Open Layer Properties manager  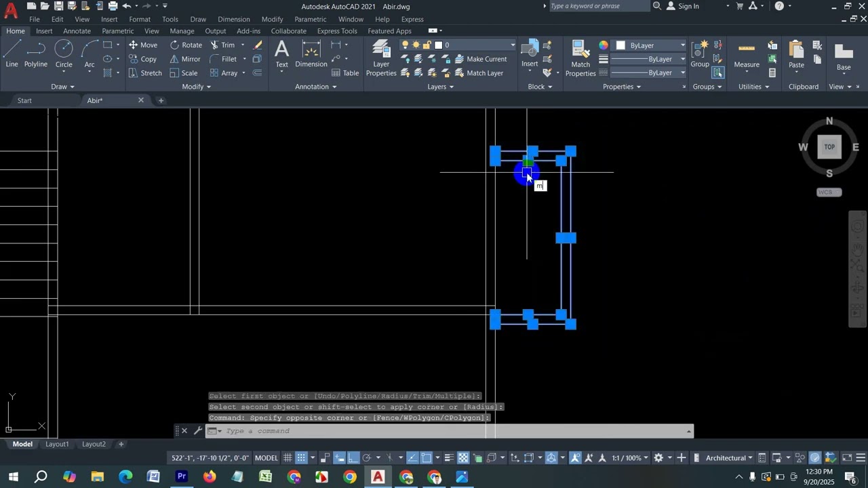click(381, 57)
